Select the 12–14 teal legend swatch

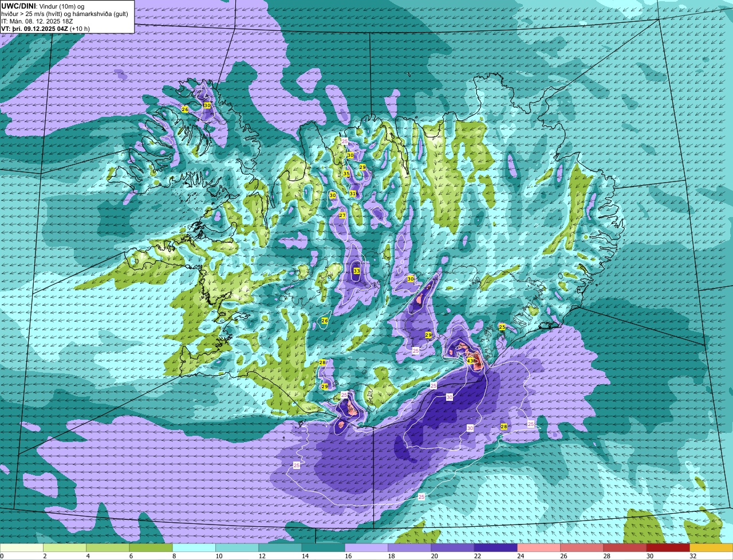click(280, 548)
